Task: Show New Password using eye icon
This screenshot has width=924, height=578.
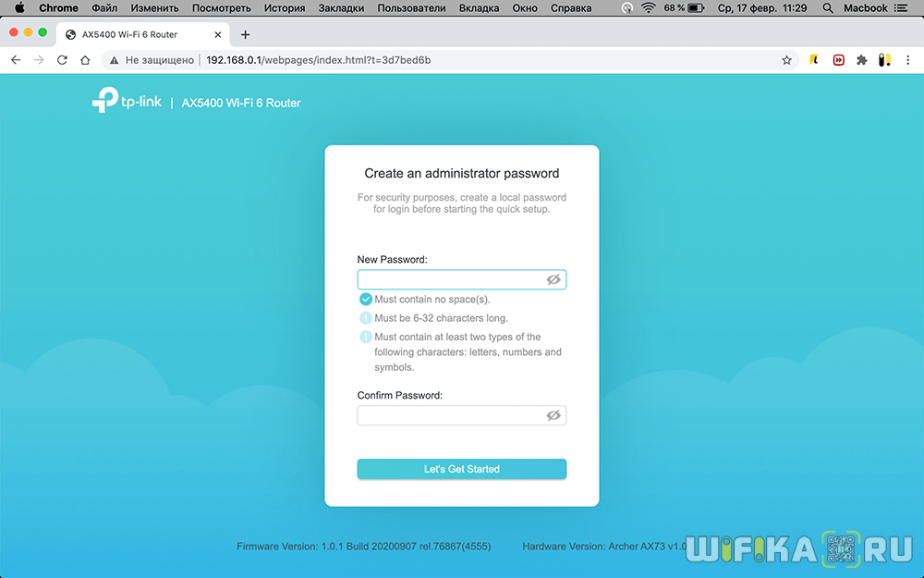Action: [553, 279]
